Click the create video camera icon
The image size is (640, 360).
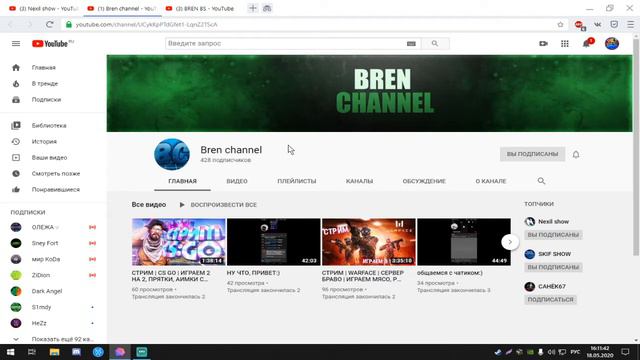point(543,44)
